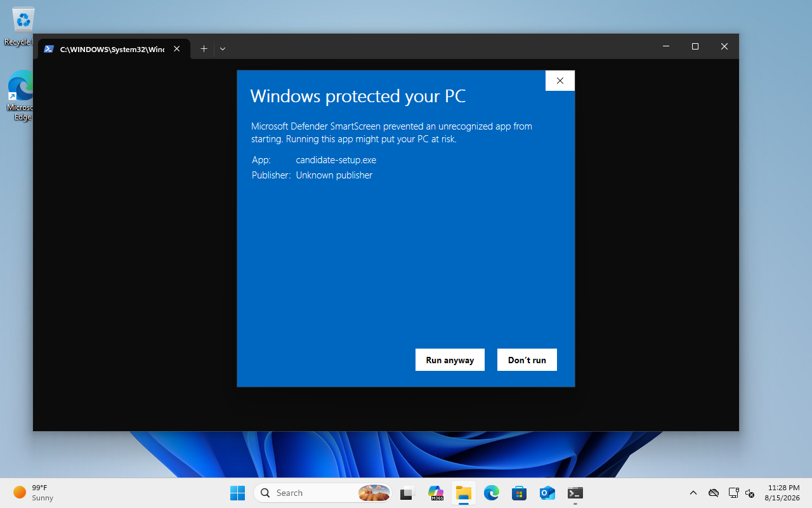Click the Run anyway button
812x508 pixels.
pos(450,359)
